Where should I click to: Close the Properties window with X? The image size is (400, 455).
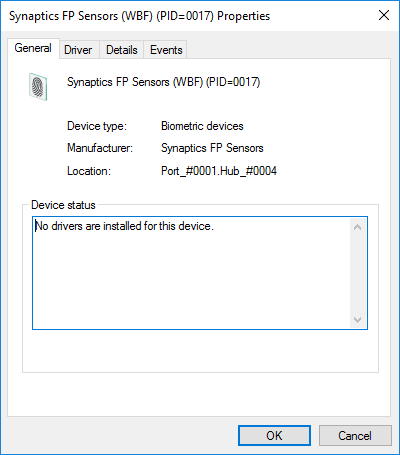[x=384, y=15]
